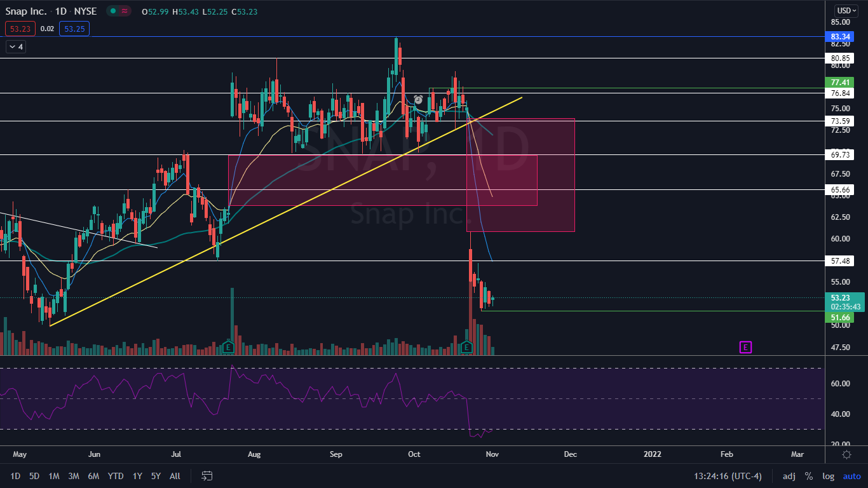The height and width of the screenshot is (488, 868).
Task: Toggle the adj adjusted data option
Action: tap(789, 476)
